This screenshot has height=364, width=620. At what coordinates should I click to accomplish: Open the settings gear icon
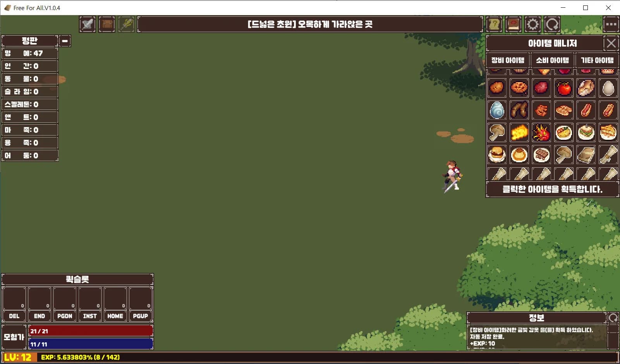pos(532,24)
